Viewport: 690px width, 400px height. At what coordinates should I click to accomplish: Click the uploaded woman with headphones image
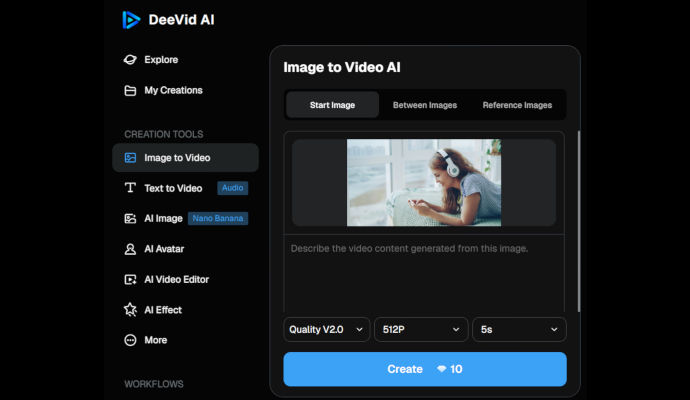(423, 183)
